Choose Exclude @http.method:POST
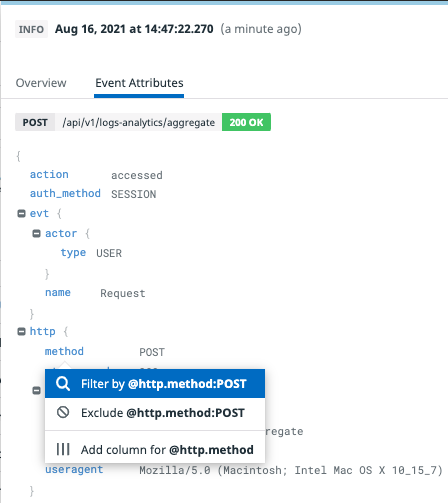This screenshot has height=503, width=448. (x=155, y=413)
